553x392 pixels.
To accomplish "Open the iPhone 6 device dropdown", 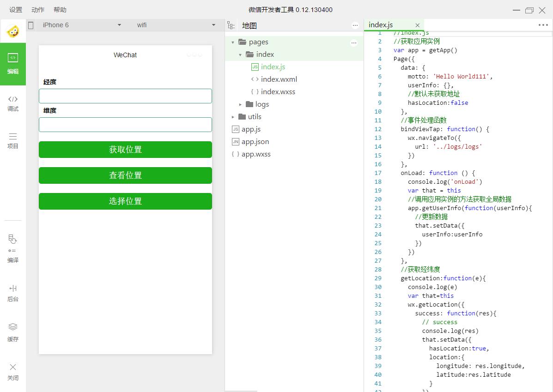I will 82,25.
